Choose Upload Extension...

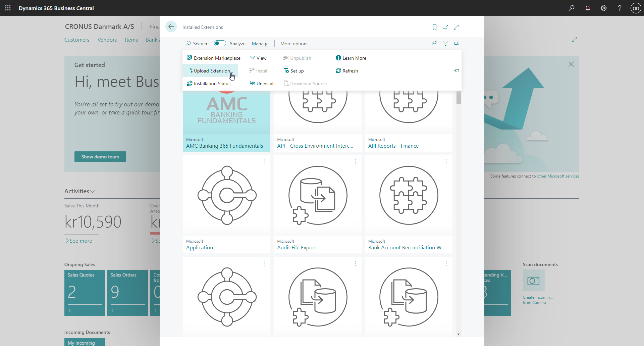[210, 71]
